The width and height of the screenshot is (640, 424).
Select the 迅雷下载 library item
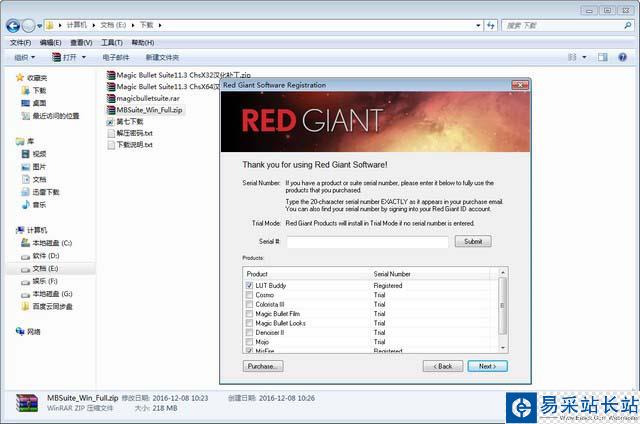point(41,192)
